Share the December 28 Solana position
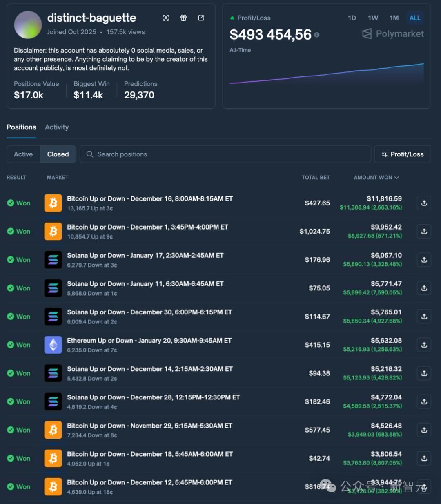Viewport: 441px width, 504px height. coord(424,401)
